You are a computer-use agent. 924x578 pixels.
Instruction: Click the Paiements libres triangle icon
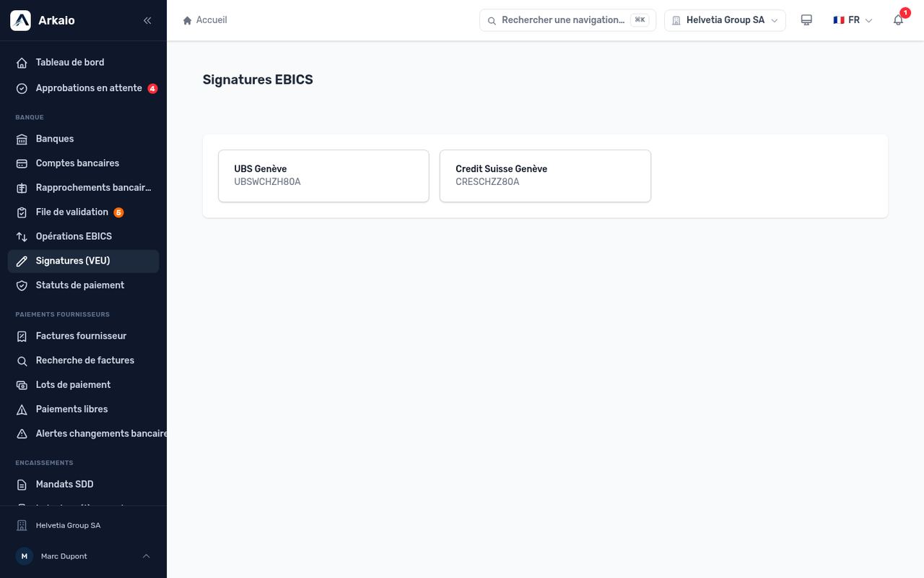pyautogui.click(x=22, y=410)
